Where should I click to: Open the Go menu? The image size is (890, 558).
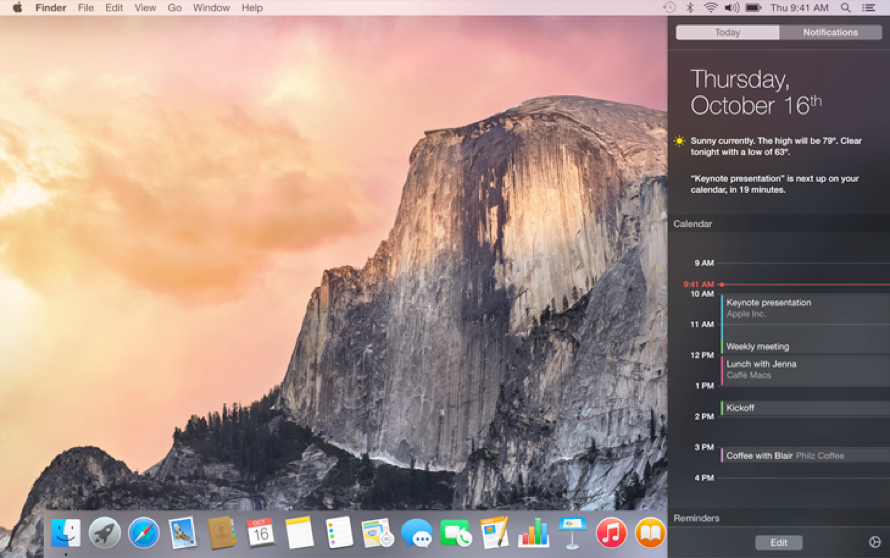click(x=174, y=7)
